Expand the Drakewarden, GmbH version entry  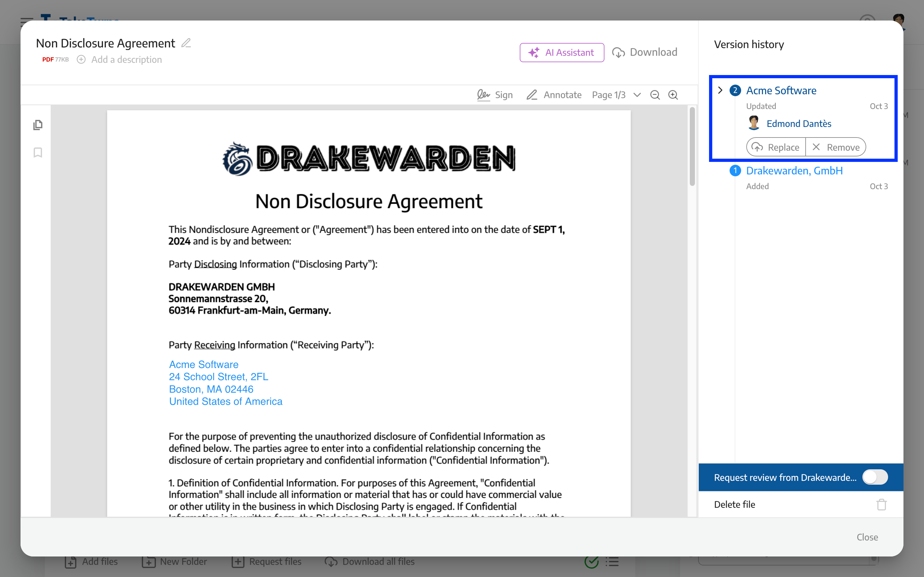click(721, 170)
